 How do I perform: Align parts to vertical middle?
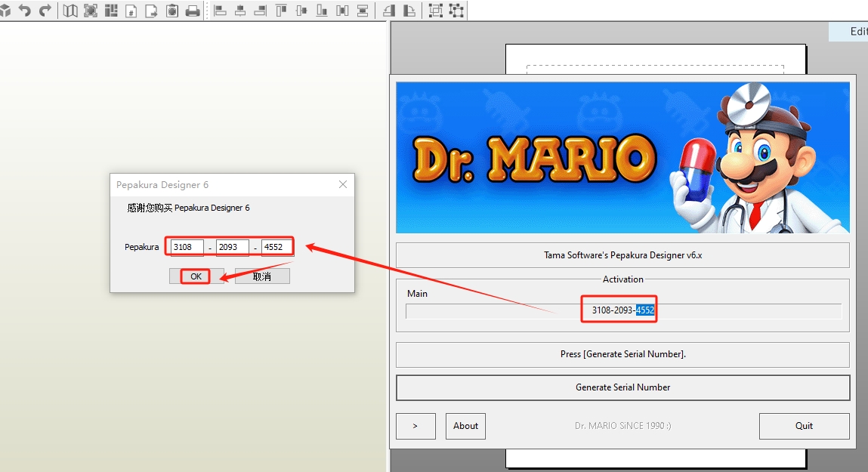(301, 11)
